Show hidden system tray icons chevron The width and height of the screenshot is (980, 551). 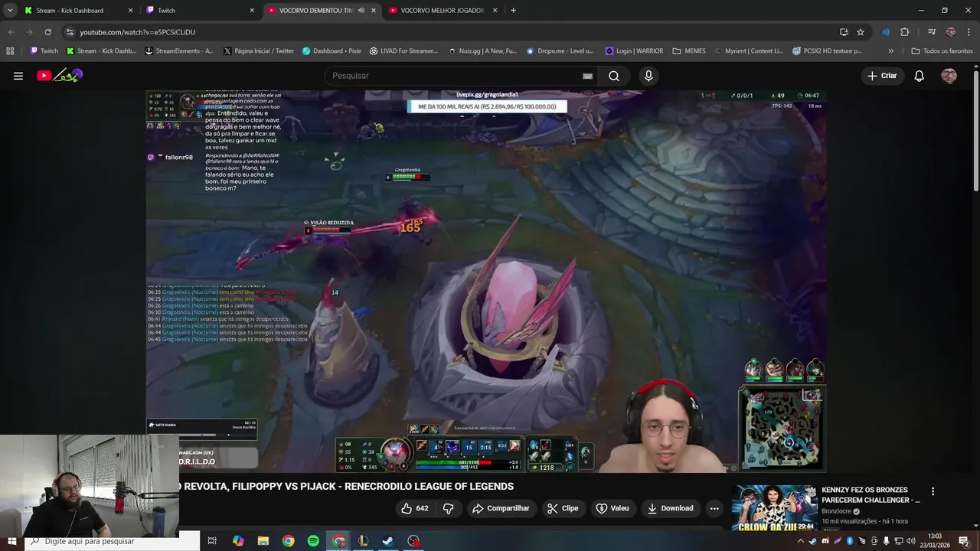click(x=801, y=541)
